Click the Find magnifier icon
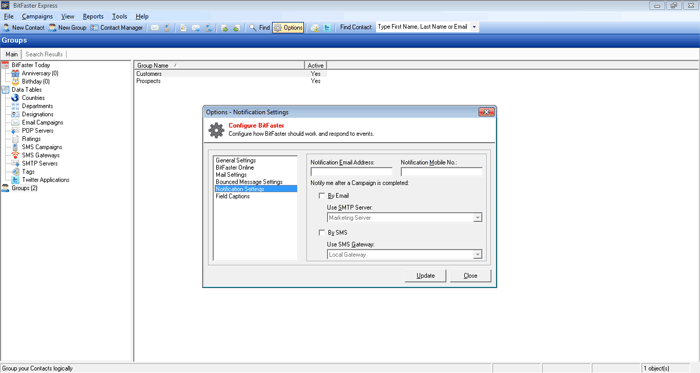This screenshot has width=700, height=373. 253,28
